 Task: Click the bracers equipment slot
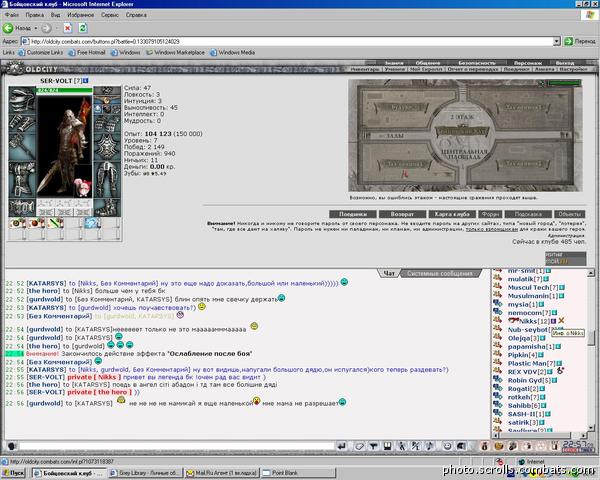[x=22, y=122]
